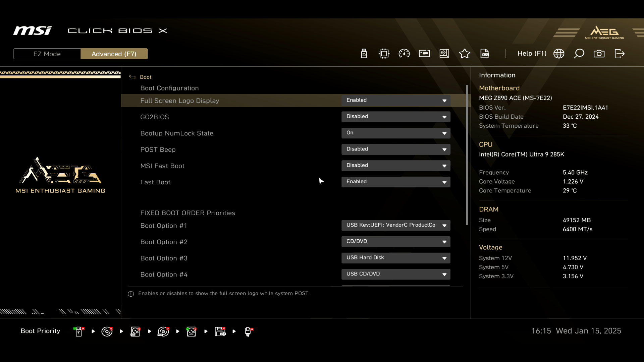Image resolution: width=644 pixels, height=362 pixels.
Task: Switch to EZ Mode
Action: [47, 54]
